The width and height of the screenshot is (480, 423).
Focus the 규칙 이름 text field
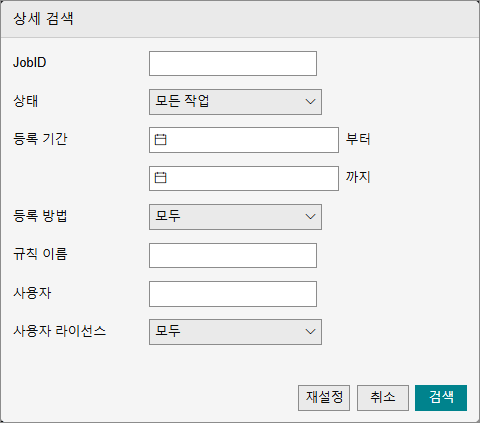[x=233, y=255]
